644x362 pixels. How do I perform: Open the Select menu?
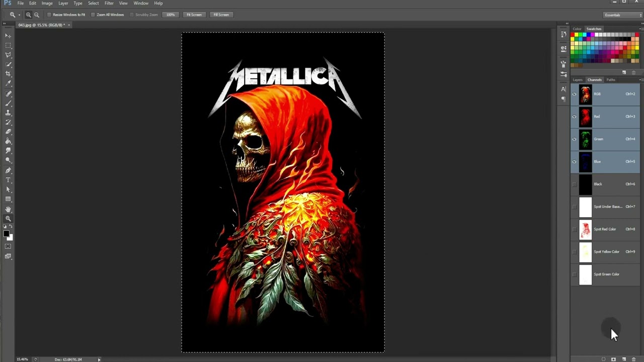coord(94,4)
